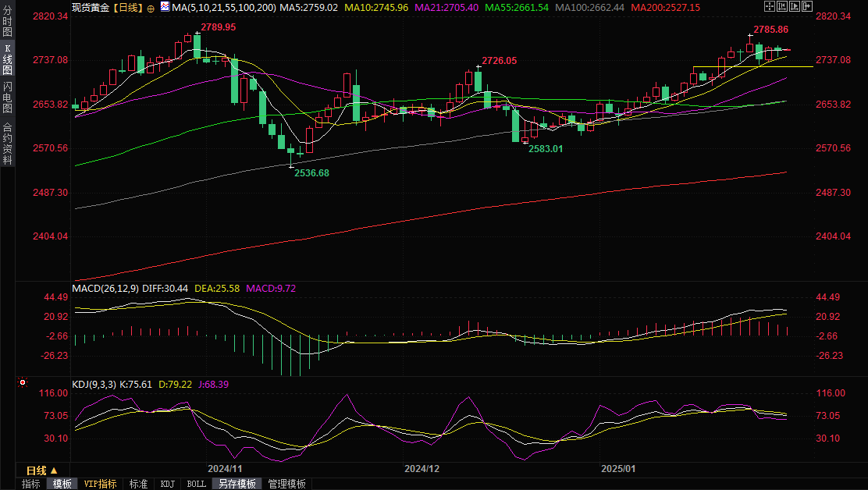Click the MA55:2661.54 value
This screenshot has width=868, height=490.
click(x=517, y=8)
